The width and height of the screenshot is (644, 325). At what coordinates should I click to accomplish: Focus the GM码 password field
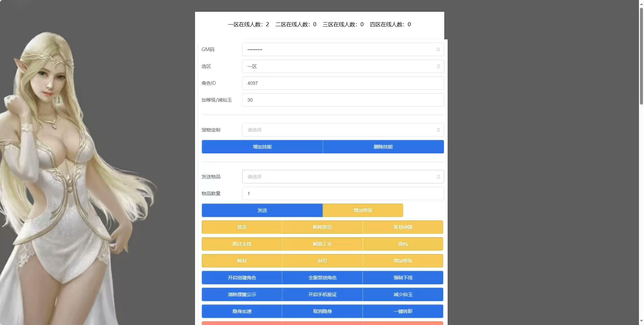tap(343, 49)
